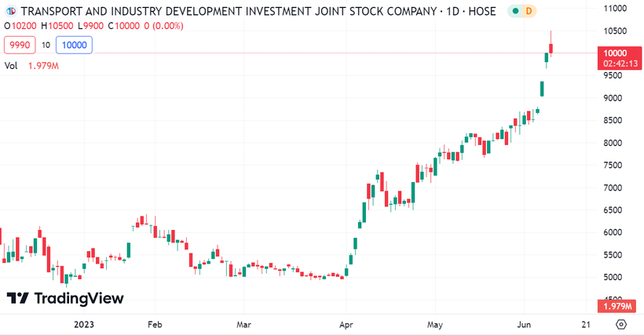Click the blue 10000 buy price button
The height and width of the screenshot is (335, 644).
75,46
